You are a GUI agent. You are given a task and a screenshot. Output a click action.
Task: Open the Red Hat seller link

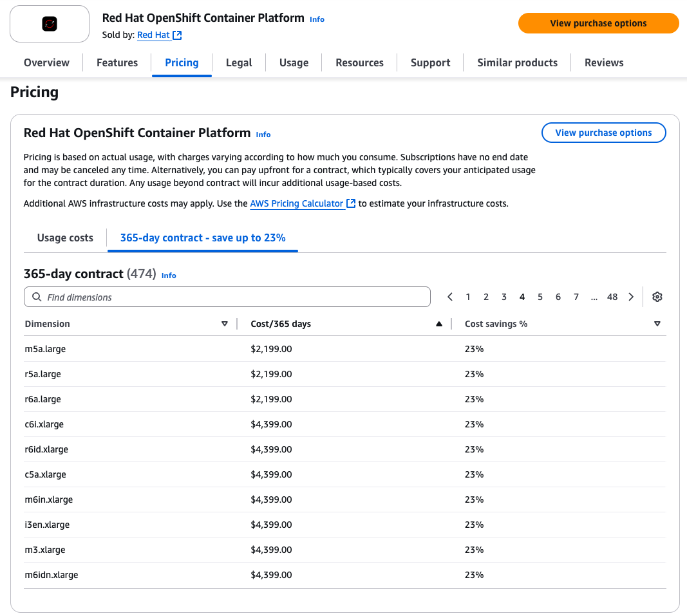click(x=153, y=35)
